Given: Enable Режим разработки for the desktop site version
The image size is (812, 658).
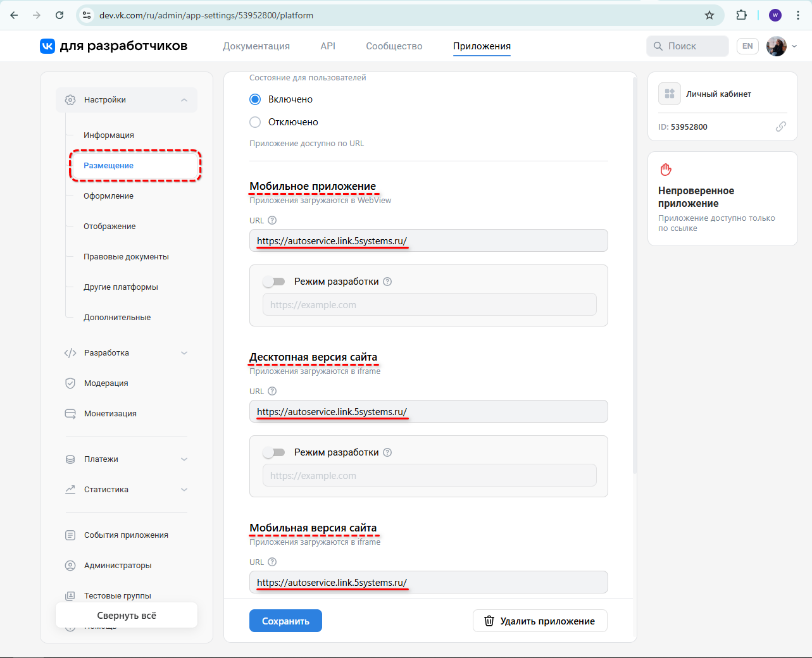Looking at the screenshot, I should [x=274, y=452].
